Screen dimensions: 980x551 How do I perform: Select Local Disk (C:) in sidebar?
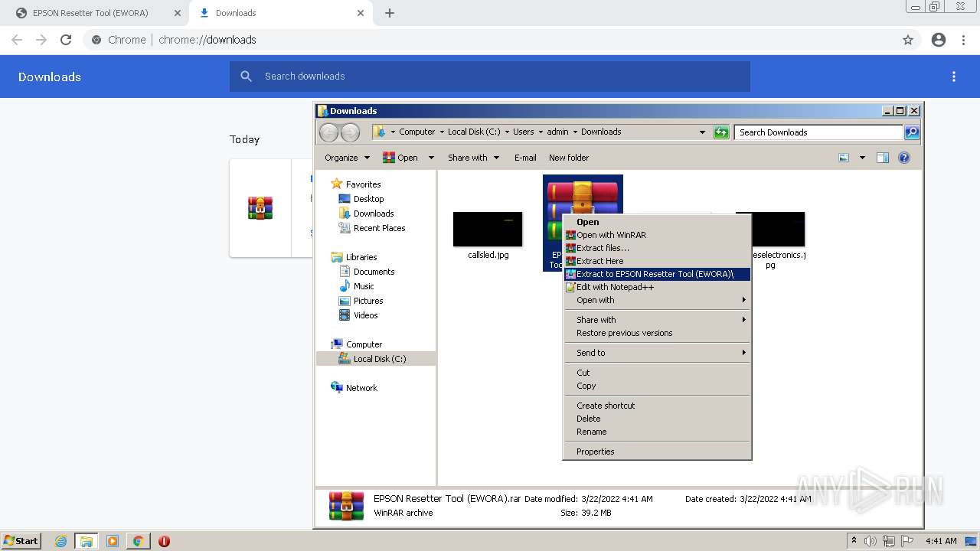pos(376,359)
